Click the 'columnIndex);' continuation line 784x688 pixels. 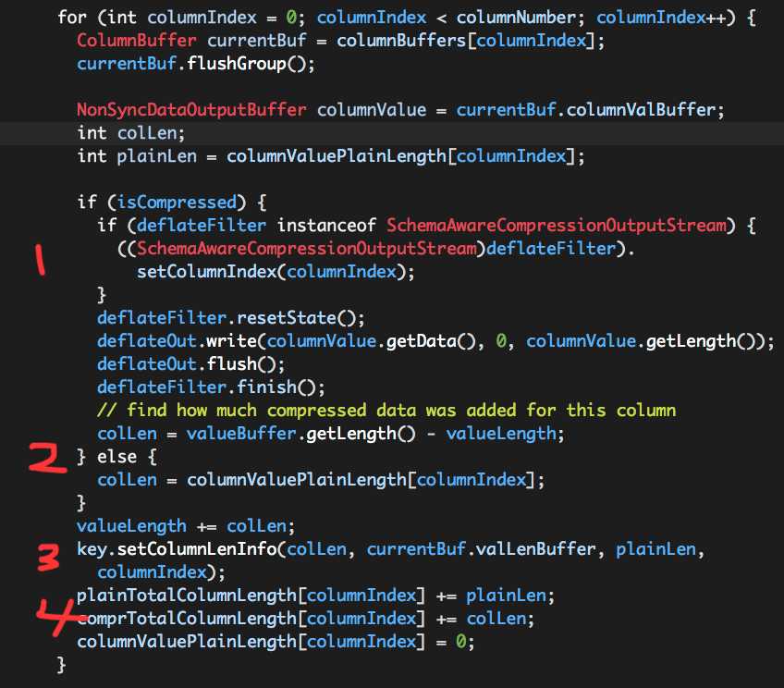click(x=161, y=572)
